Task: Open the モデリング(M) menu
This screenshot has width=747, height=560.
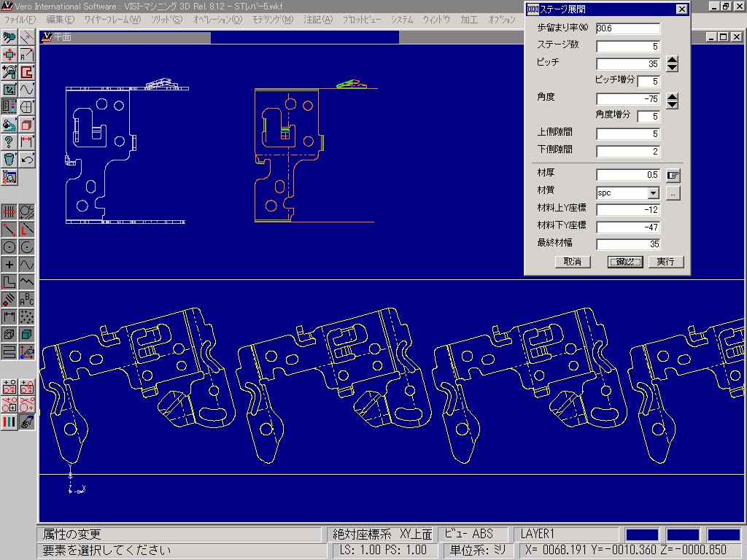Action: [x=273, y=20]
